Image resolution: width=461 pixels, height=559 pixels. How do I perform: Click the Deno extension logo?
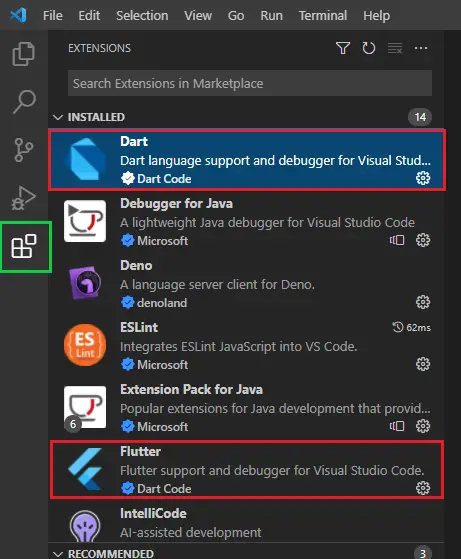pyautogui.click(x=85, y=283)
